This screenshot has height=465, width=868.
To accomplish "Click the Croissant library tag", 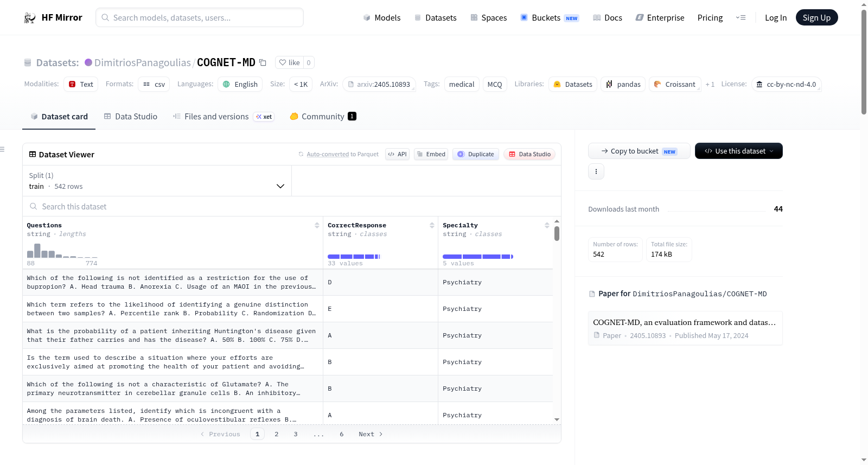I will pyautogui.click(x=675, y=84).
